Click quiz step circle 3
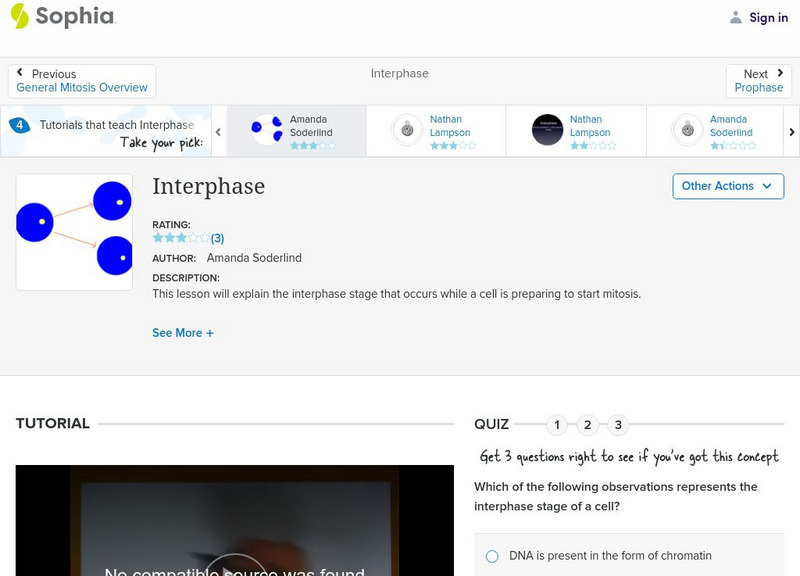Screen dimensions: 800x576 pos(618,425)
